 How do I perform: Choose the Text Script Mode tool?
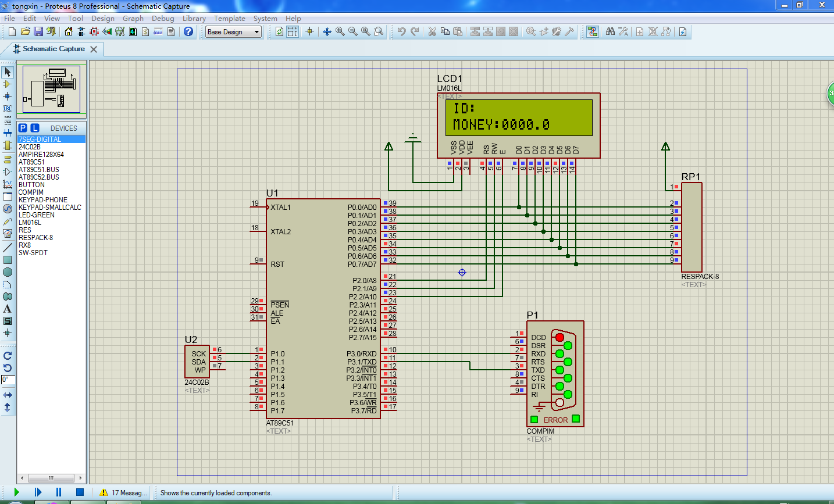8,120
